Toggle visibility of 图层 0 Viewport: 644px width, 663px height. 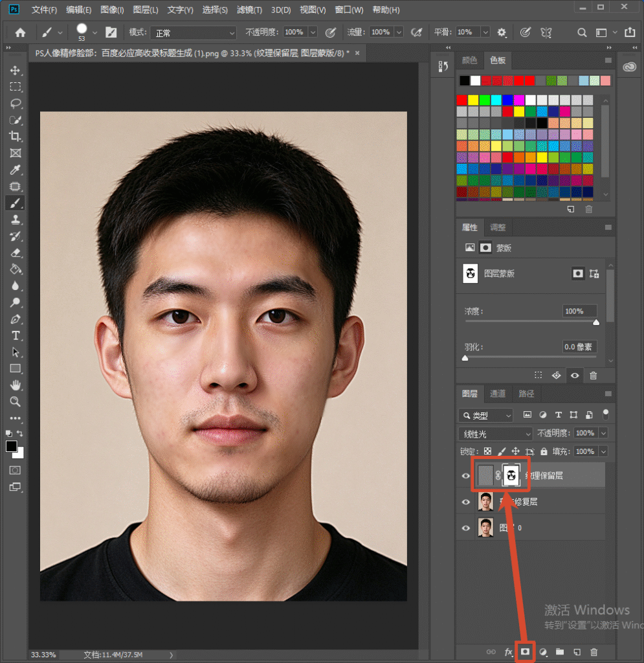tap(465, 528)
